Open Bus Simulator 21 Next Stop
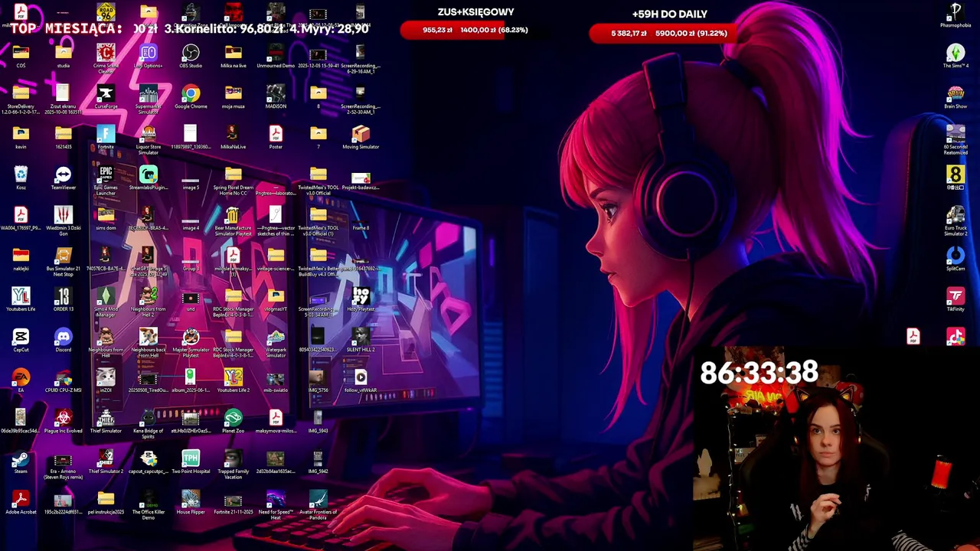 point(64,260)
